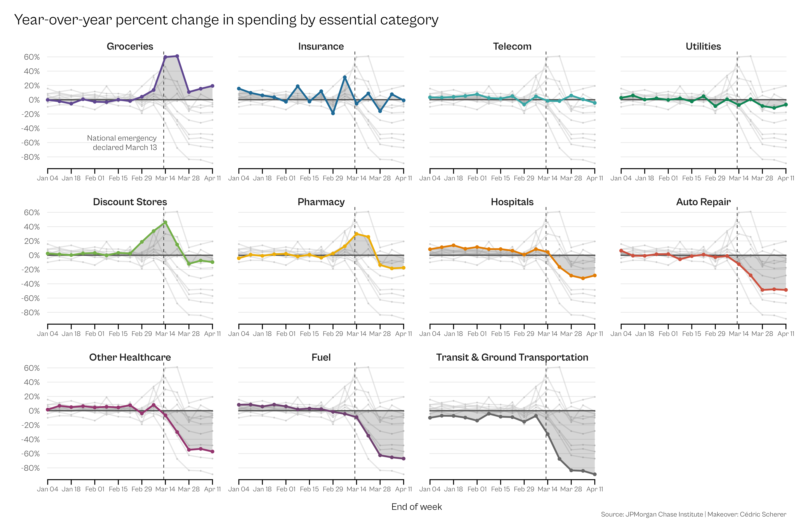The height and width of the screenshot is (532, 811).
Task: Click the peak green point in Discount Stores
Action: [x=165, y=222]
